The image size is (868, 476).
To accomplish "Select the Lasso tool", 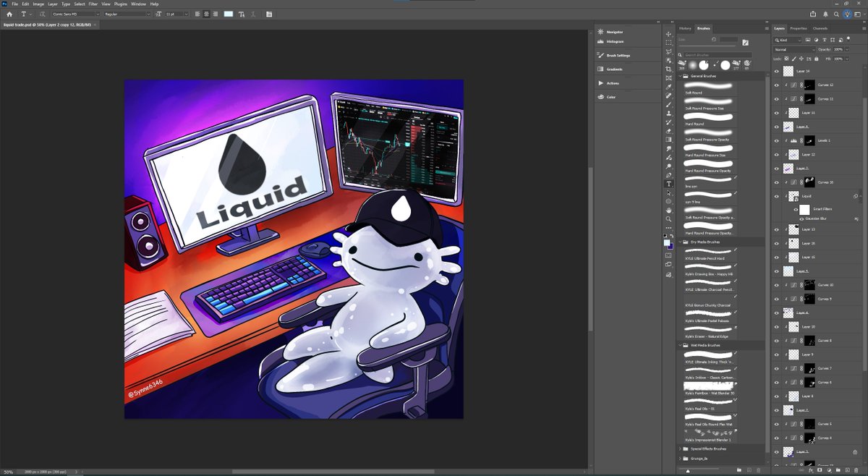I will (669, 51).
